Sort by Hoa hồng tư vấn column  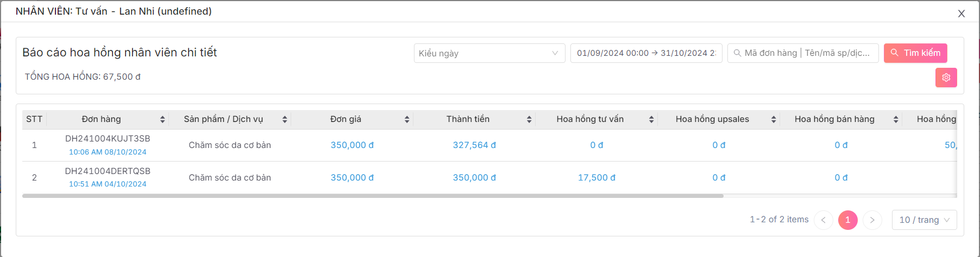click(651, 119)
